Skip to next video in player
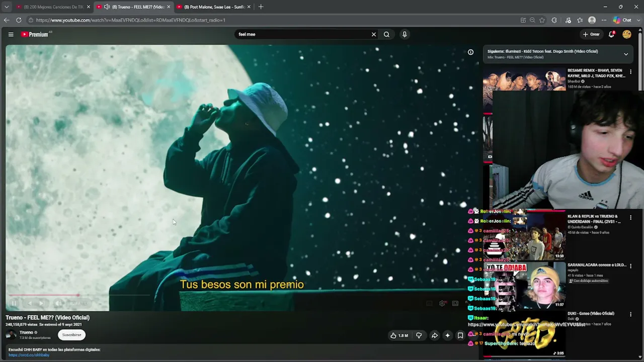The height and width of the screenshot is (362, 644). [x=42, y=303]
